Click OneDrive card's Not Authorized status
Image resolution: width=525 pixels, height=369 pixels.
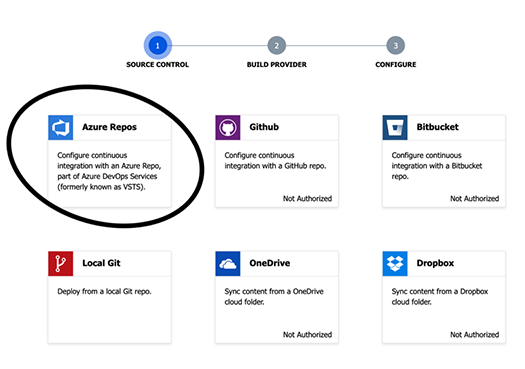pyautogui.click(x=307, y=335)
